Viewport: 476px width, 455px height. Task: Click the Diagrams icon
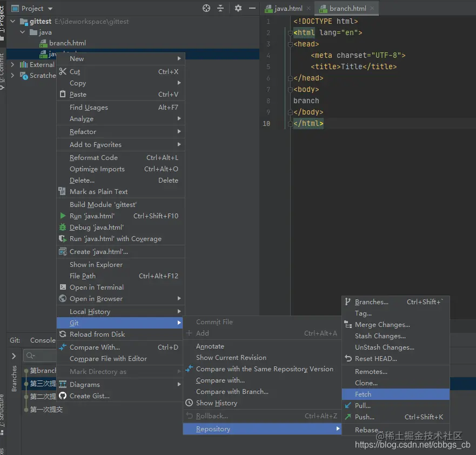coord(63,384)
